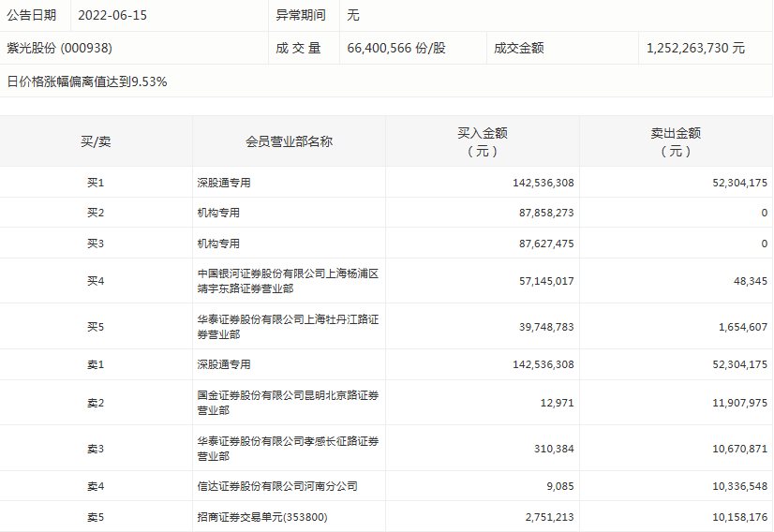
Task: Select the buy amount 9,085
Action: click(x=559, y=486)
